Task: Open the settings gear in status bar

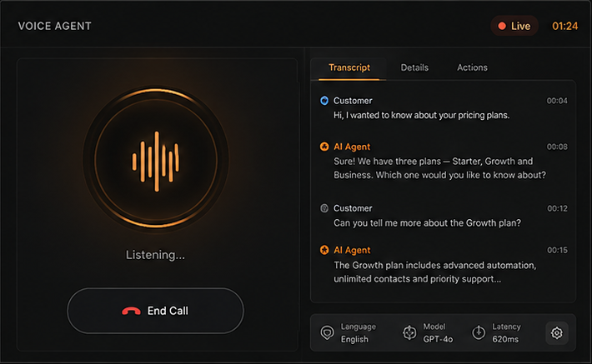Action: pos(557,333)
